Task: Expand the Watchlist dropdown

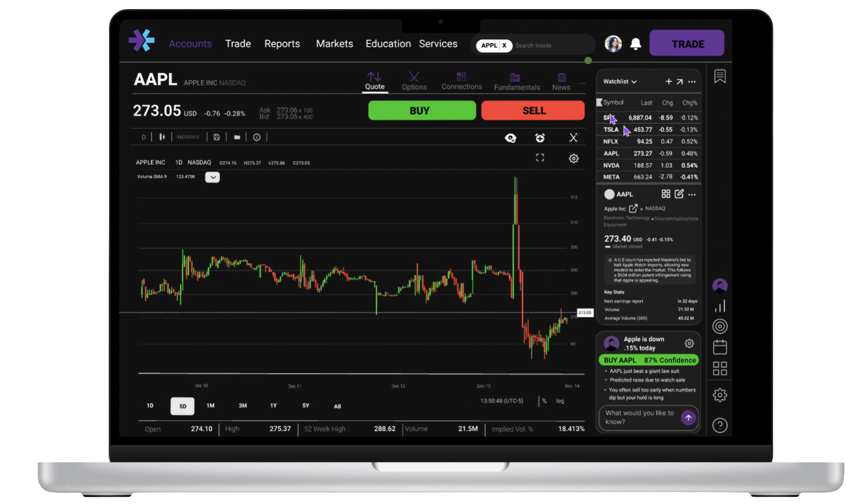Action: [620, 81]
